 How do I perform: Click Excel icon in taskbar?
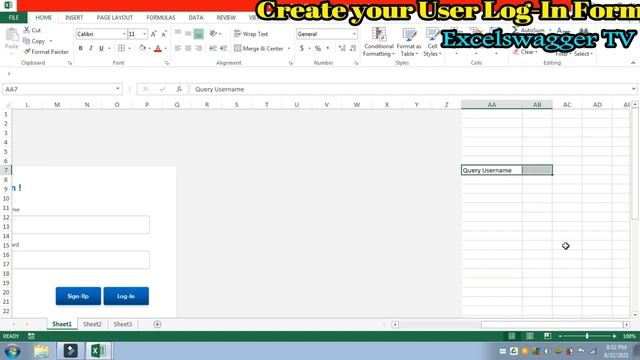[x=98, y=351]
